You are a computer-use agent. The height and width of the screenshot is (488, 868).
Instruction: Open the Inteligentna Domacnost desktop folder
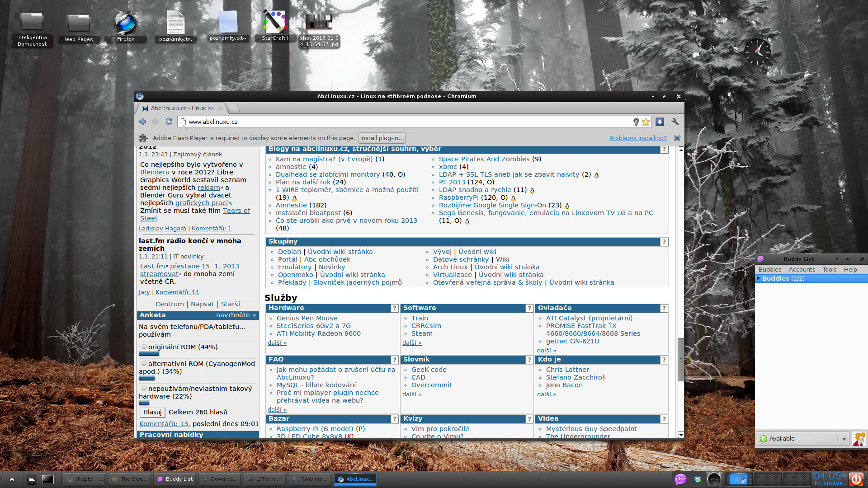coord(32,29)
